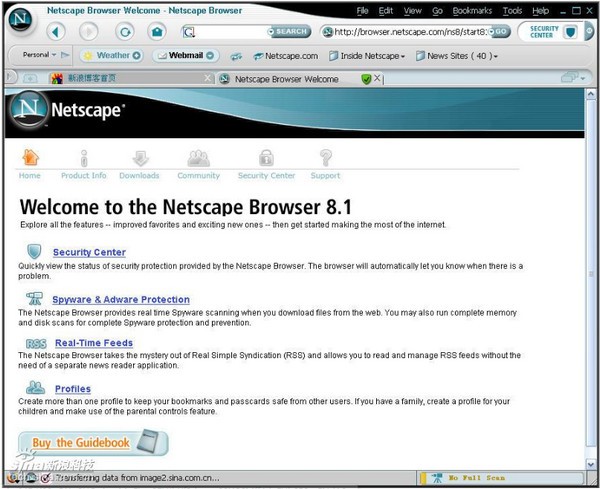This screenshot has width=600, height=489.
Task: Click the Spyware & Adware Protection link
Action: coord(121,300)
